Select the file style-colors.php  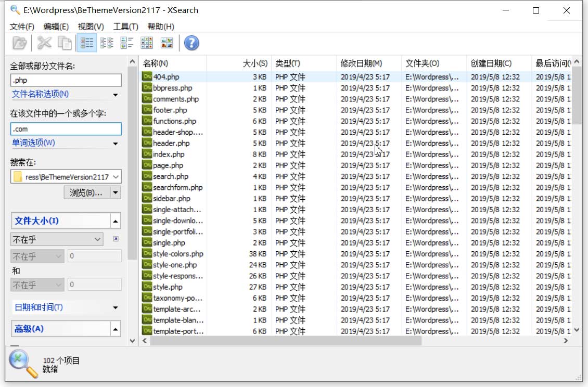point(178,254)
